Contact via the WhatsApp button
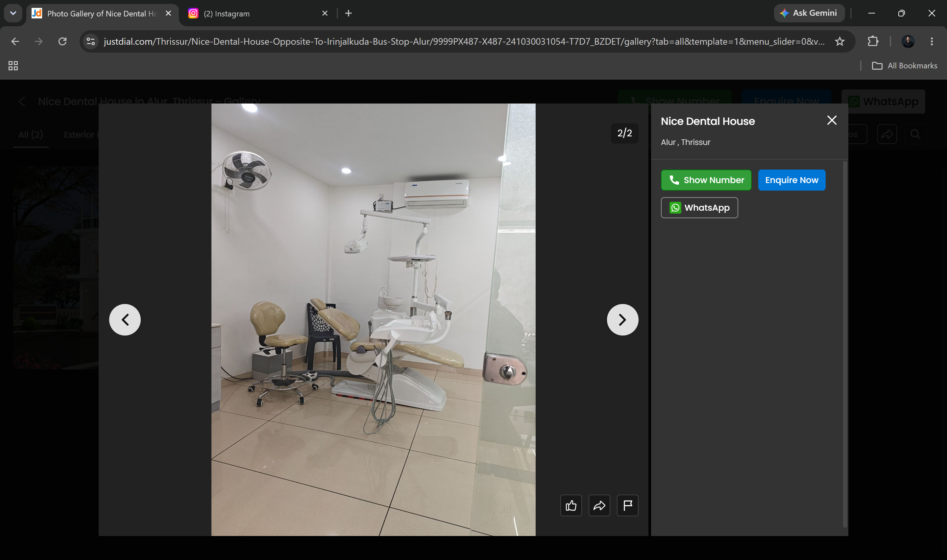This screenshot has width=947, height=560. tap(699, 208)
